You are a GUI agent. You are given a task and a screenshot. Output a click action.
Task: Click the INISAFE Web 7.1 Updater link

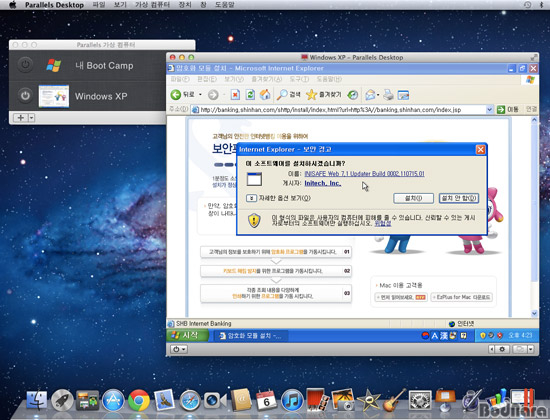coord(364,174)
